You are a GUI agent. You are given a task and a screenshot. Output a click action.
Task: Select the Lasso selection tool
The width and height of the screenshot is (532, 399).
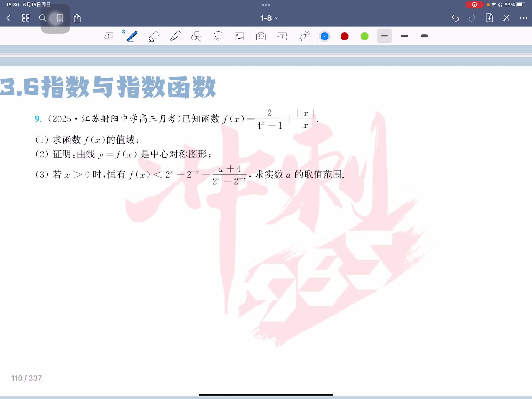(x=218, y=36)
